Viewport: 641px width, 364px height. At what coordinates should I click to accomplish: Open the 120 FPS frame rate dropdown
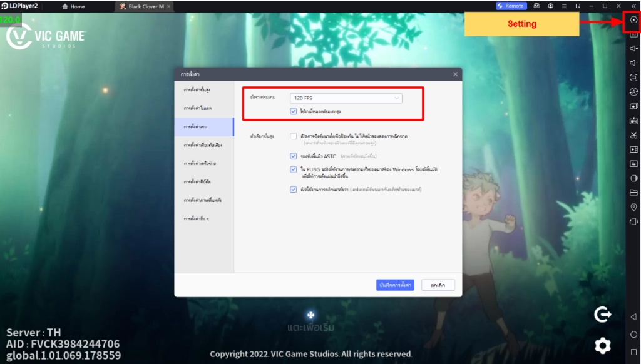(346, 98)
